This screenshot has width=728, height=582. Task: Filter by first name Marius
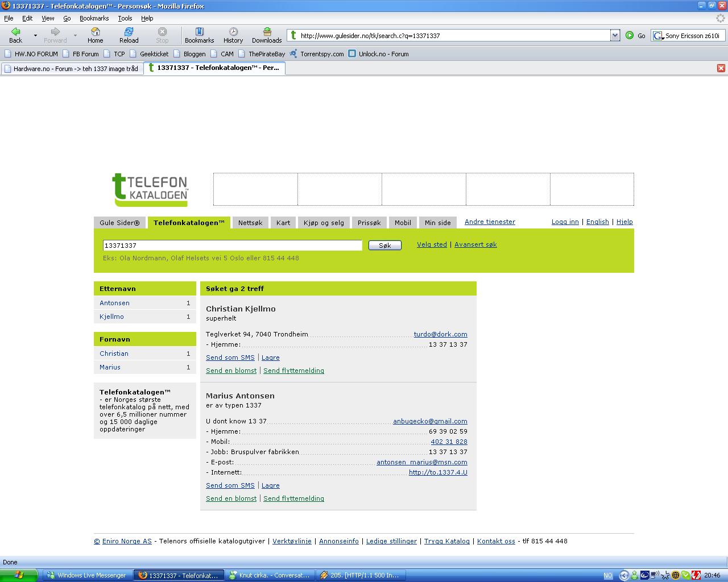[x=110, y=367]
